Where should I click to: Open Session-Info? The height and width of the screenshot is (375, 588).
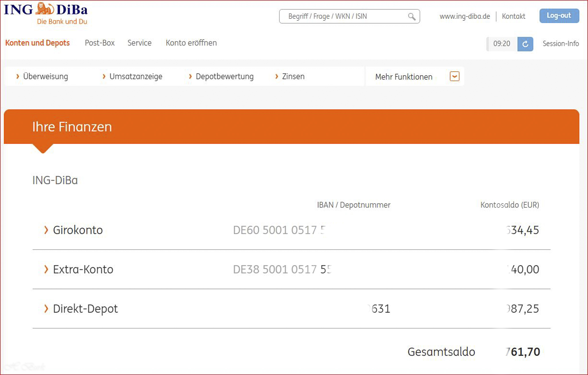click(x=560, y=44)
